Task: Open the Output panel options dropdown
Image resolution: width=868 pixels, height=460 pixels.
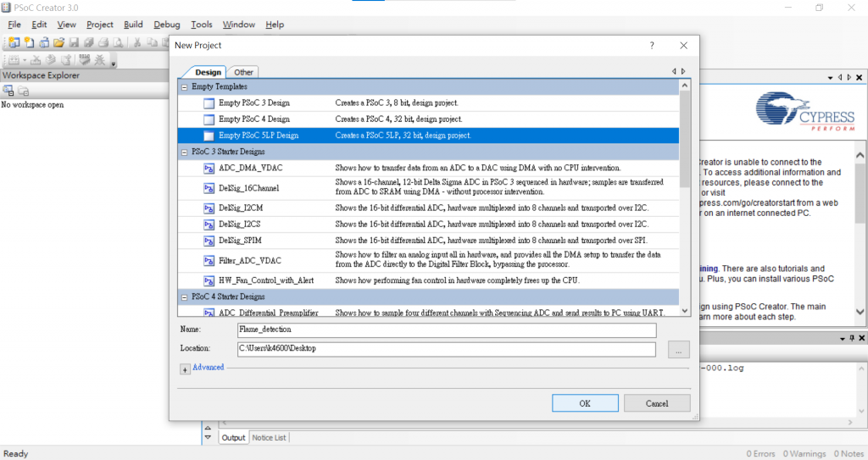Action: (843, 339)
